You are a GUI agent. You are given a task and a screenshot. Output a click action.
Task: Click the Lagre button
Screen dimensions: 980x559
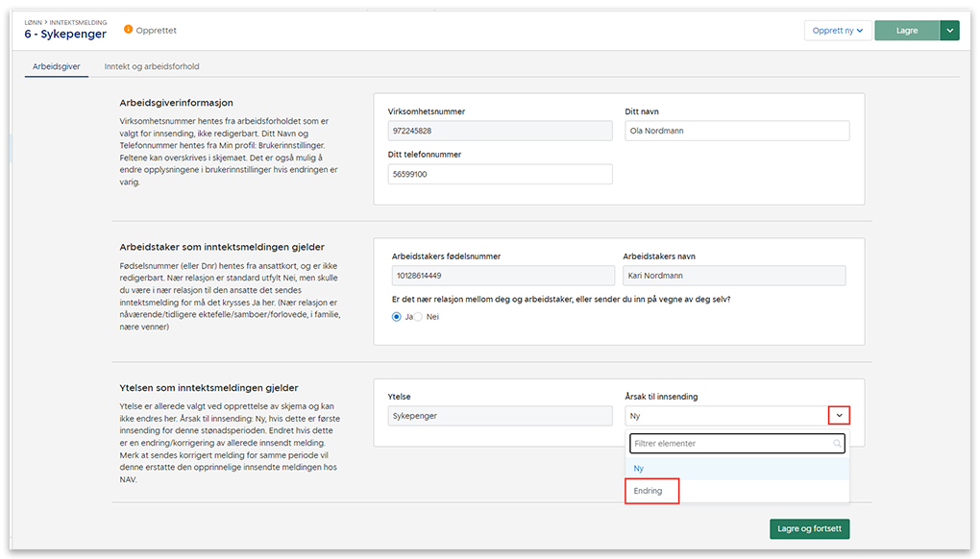pos(906,31)
